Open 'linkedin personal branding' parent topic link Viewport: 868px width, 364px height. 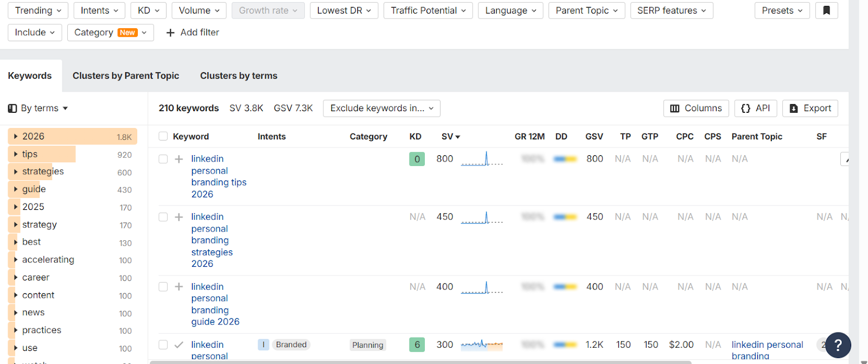(x=767, y=350)
